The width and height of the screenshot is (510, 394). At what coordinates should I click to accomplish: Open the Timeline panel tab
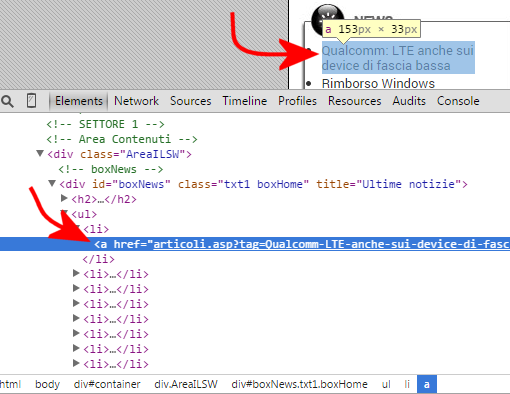pos(245,101)
